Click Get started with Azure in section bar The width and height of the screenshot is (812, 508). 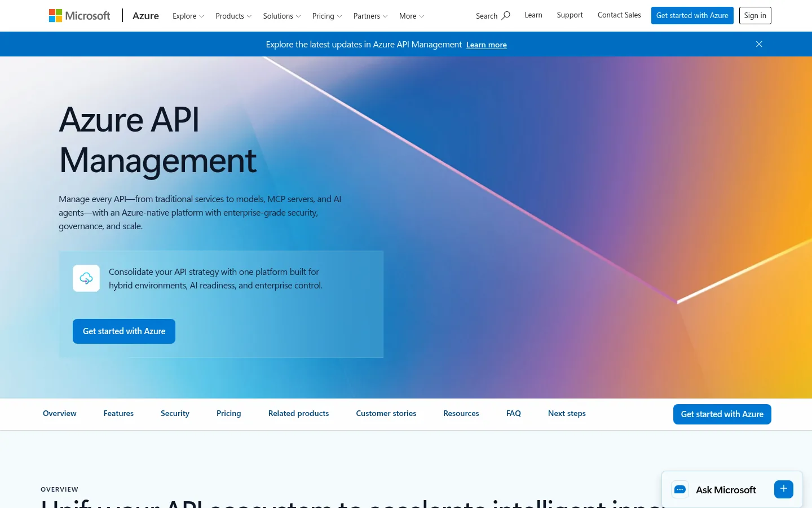(722, 414)
